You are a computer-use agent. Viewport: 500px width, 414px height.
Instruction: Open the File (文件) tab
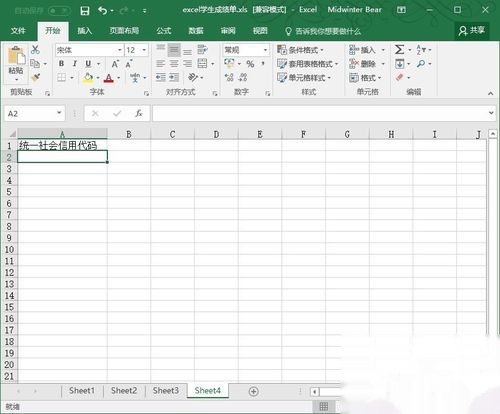(x=18, y=31)
